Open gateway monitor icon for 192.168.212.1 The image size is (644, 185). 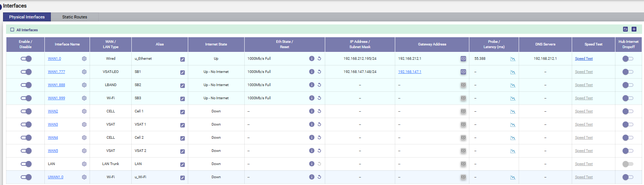(x=463, y=59)
